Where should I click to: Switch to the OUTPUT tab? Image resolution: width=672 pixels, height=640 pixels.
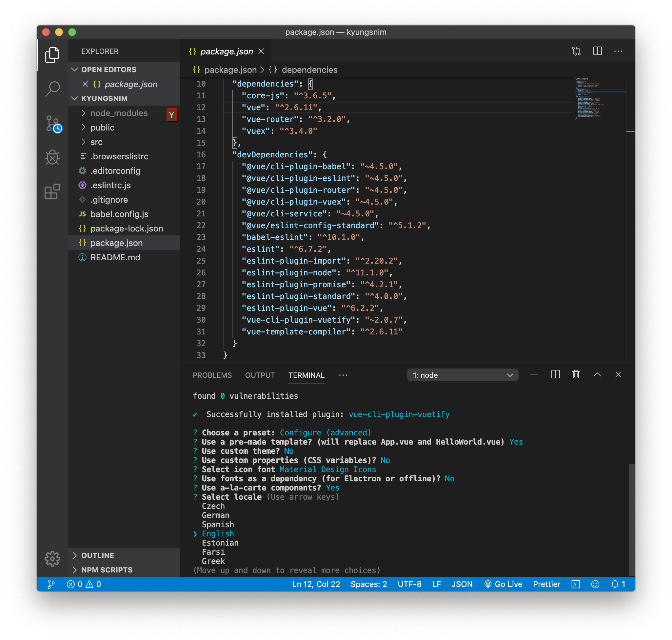coord(260,375)
